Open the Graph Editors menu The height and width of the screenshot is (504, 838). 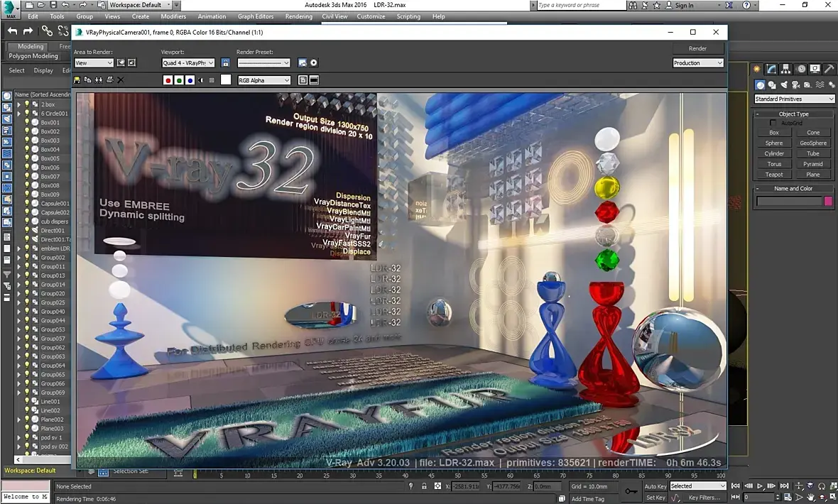pyautogui.click(x=256, y=16)
